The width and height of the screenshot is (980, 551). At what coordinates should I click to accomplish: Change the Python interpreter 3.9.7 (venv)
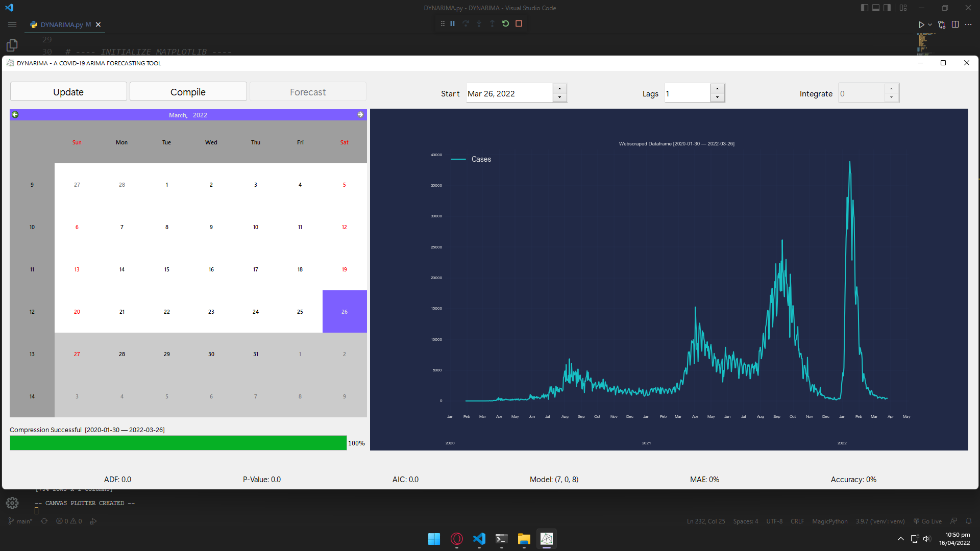click(879, 521)
